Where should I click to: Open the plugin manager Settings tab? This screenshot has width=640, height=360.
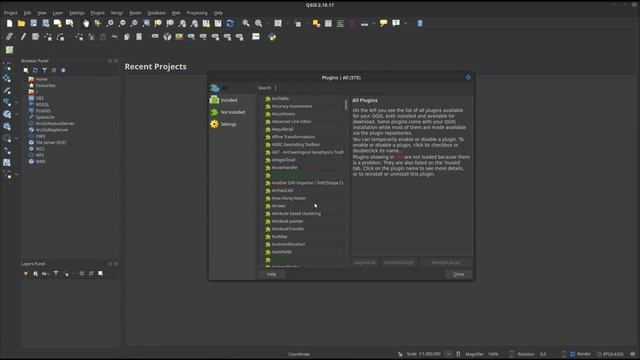223,124
